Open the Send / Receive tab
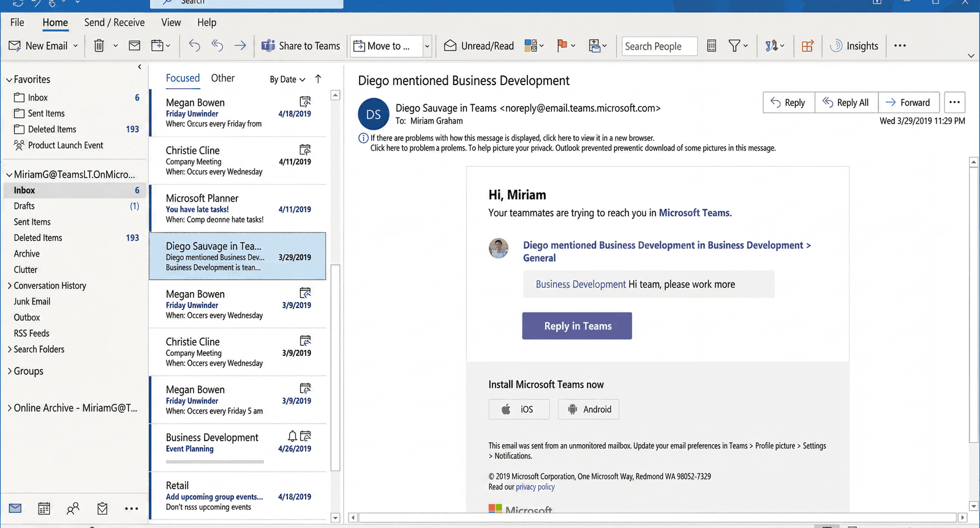This screenshot has width=980, height=528. pos(115,23)
